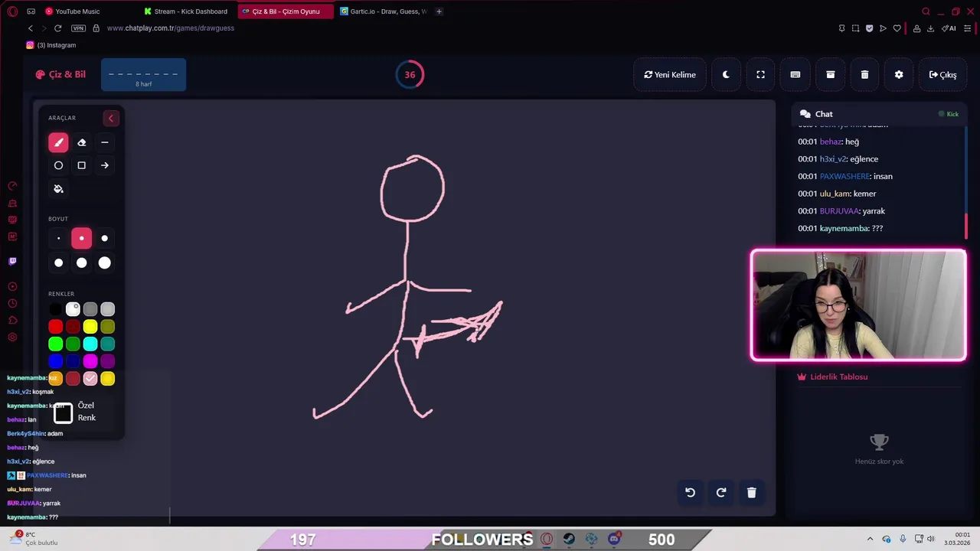Toggle dark mode with the moon icon
980x551 pixels.
(x=726, y=74)
